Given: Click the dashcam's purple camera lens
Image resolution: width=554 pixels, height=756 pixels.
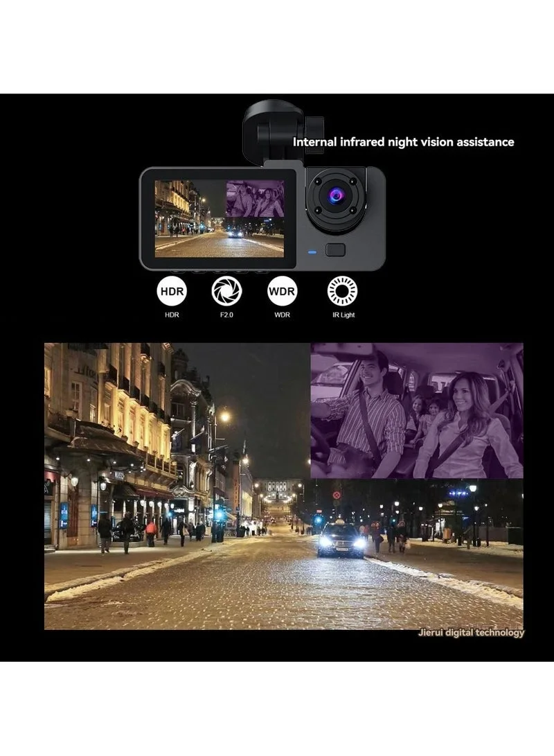Looking at the screenshot, I should [337, 196].
